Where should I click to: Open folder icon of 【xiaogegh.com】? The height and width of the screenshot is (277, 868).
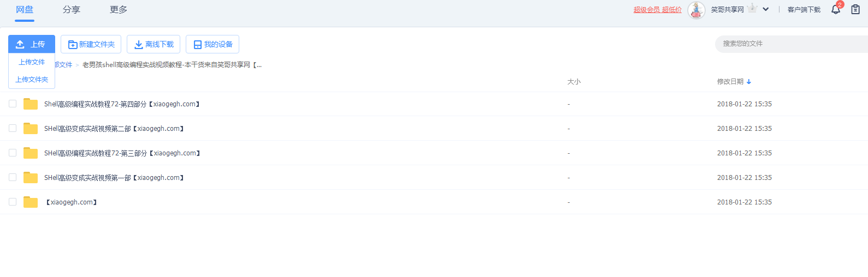(x=31, y=202)
